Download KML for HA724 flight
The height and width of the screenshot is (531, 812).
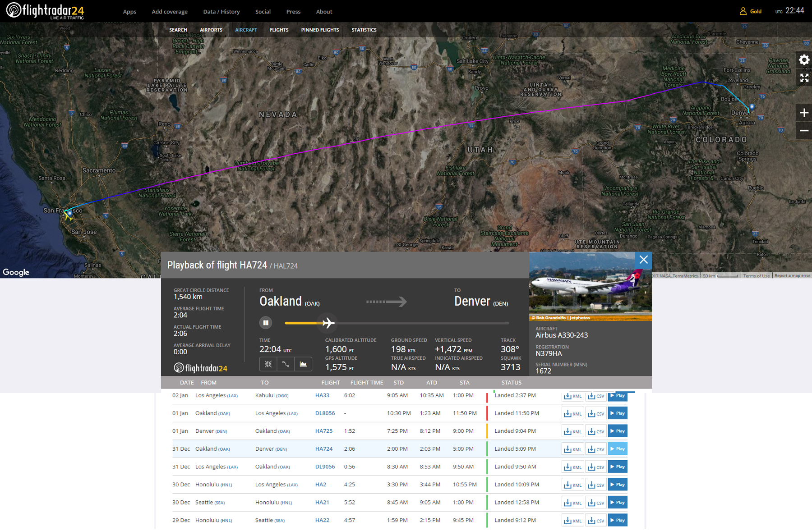coord(573,449)
